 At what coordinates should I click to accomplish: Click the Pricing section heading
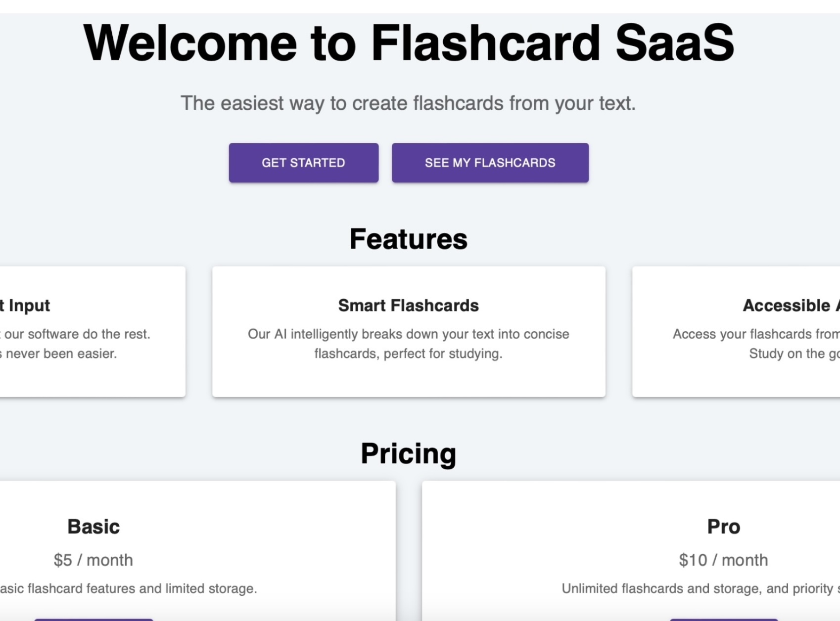409,454
